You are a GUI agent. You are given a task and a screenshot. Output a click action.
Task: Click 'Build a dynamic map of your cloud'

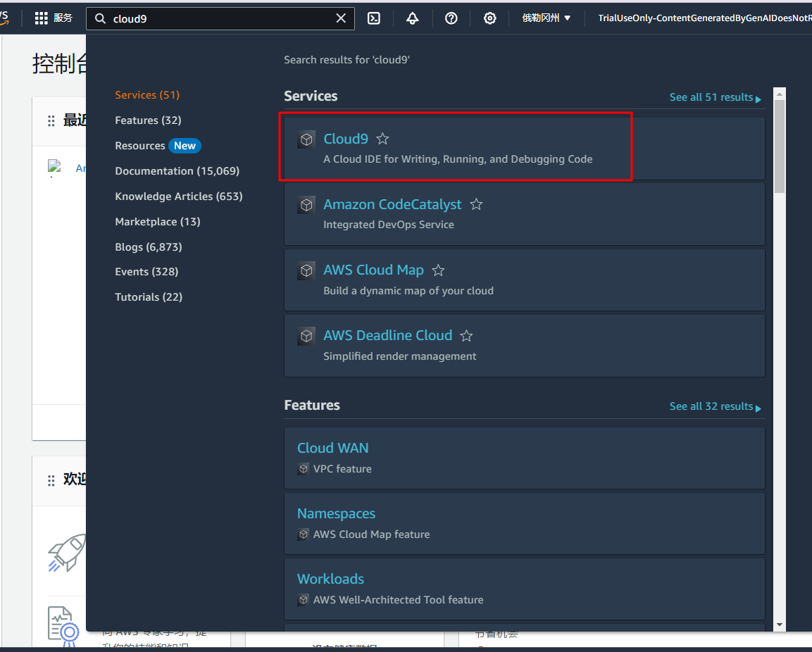coord(408,291)
